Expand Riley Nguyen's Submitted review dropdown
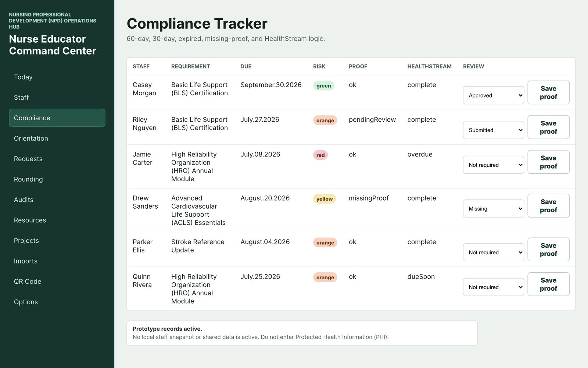Image resolution: width=588 pixels, height=368 pixels. (494, 130)
